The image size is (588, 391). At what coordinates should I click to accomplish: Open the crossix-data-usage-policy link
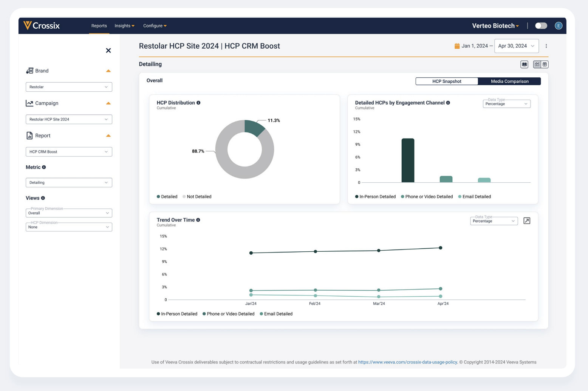(407, 362)
